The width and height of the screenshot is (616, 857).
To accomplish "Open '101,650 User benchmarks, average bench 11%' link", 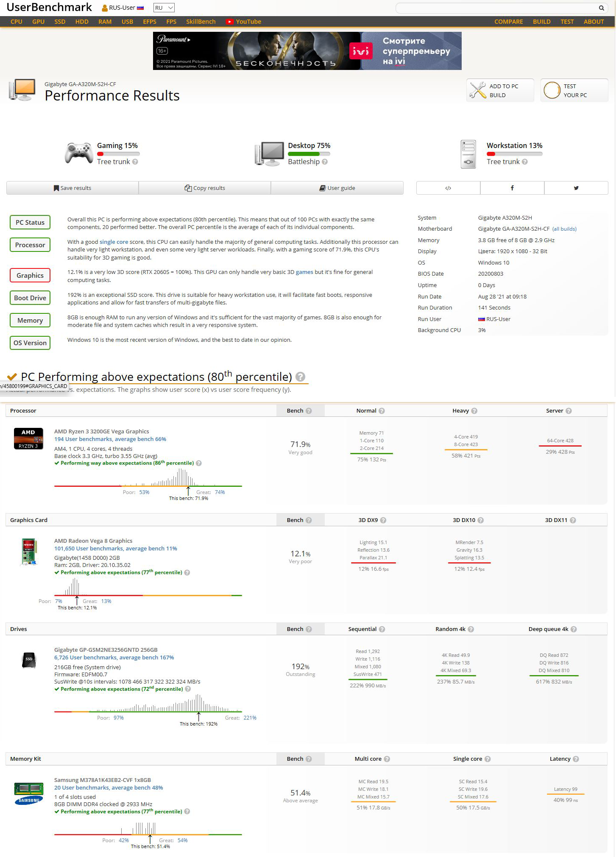I will [x=116, y=549].
